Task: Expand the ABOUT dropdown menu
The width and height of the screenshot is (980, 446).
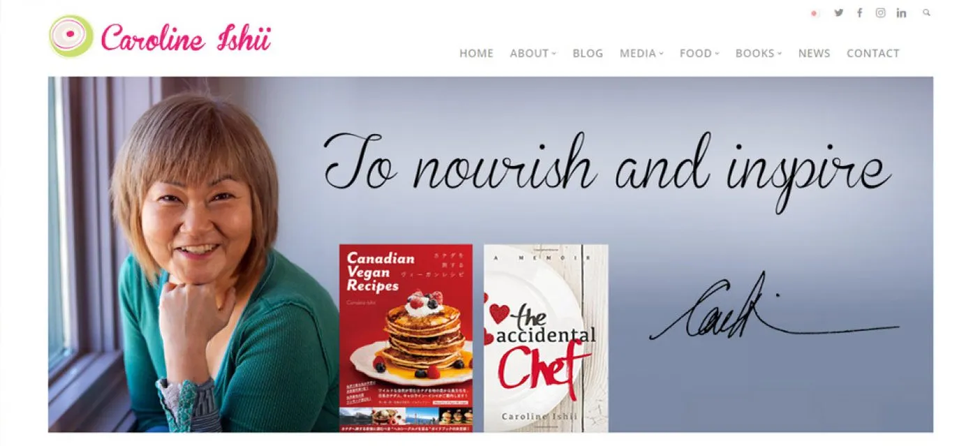Action: tap(533, 53)
